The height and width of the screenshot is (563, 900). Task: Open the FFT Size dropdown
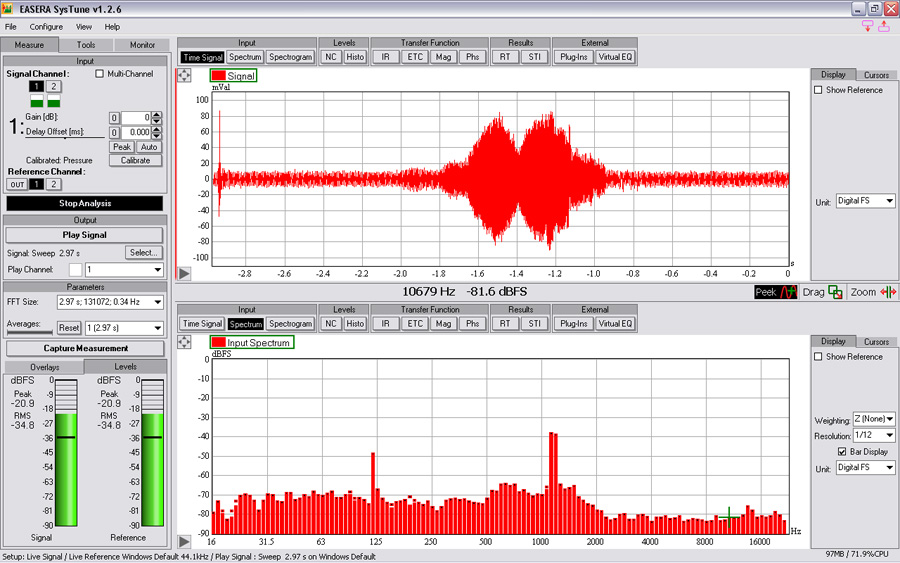point(110,302)
